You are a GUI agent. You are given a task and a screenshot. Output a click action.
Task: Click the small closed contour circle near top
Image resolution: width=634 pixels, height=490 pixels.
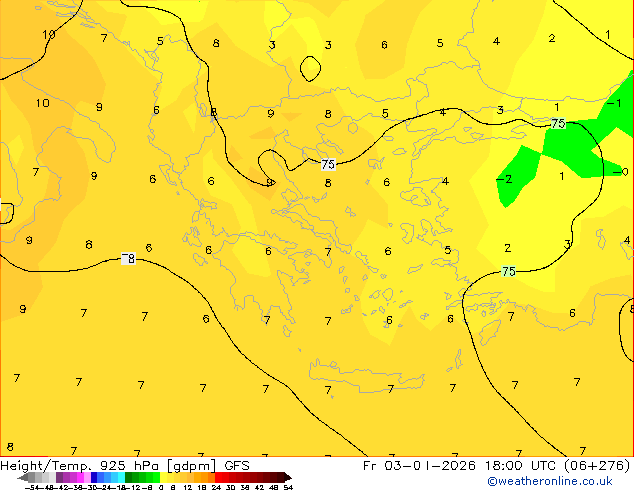[x=311, y=69]
